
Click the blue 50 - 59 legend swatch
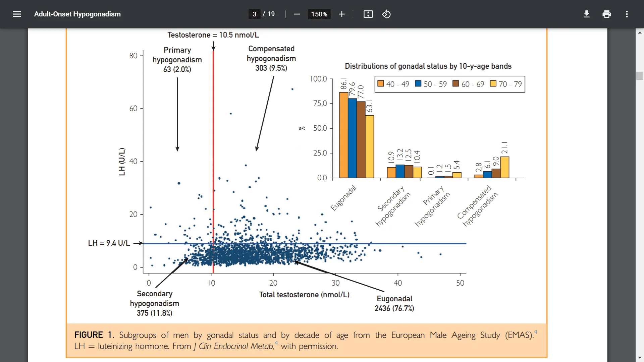coord(418,83)
